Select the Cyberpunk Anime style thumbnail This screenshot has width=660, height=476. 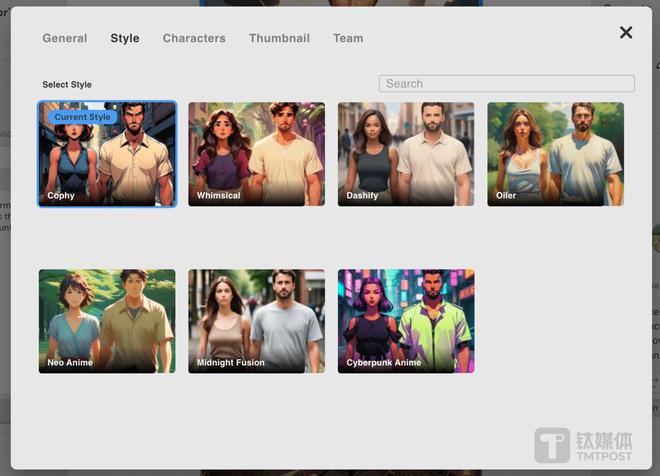pos(406,321)
